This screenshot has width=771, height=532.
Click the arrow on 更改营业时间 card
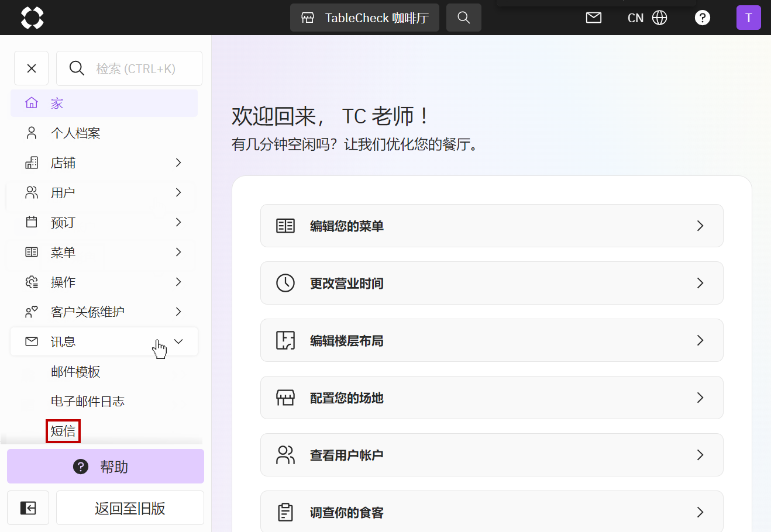[700, 283]
